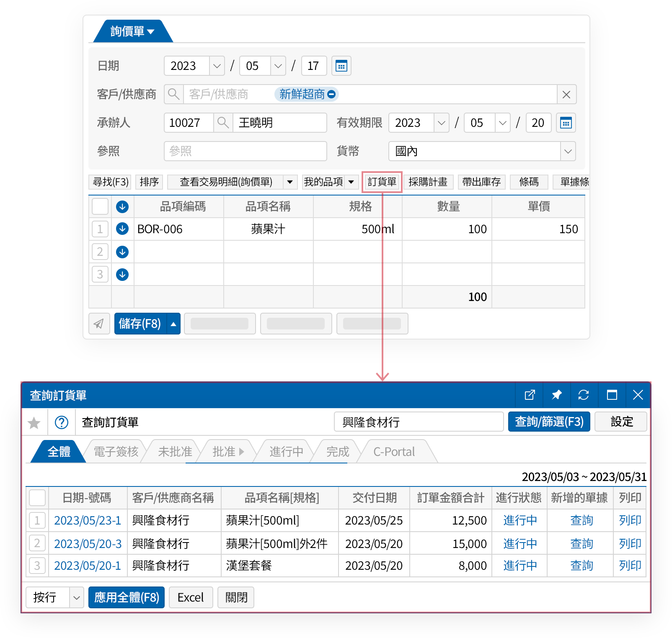Check the checkbox on row 1 for BOR-006
672x638 pixels.
click(x=100, y=229)
